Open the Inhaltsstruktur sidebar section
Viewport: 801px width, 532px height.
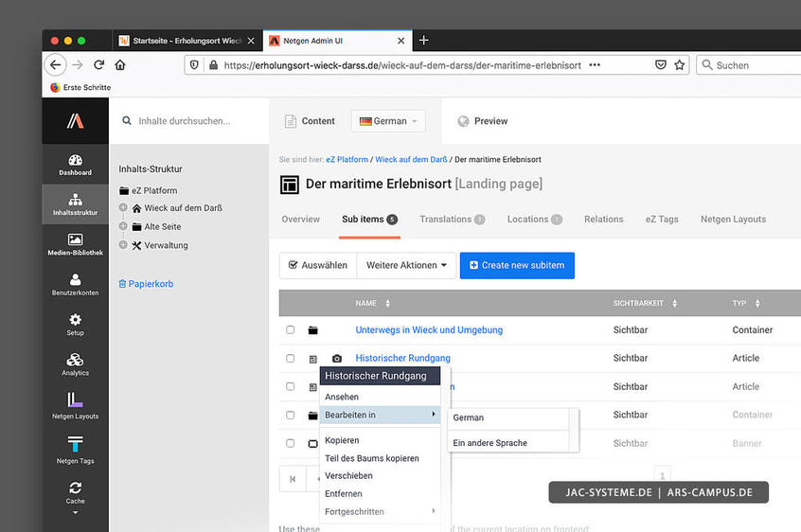tap(75, 204)
